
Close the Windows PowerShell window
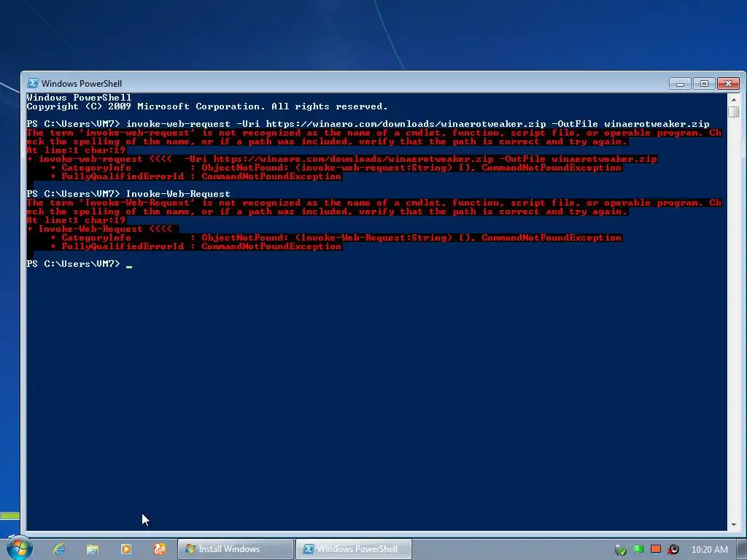(x=729, y=84)
